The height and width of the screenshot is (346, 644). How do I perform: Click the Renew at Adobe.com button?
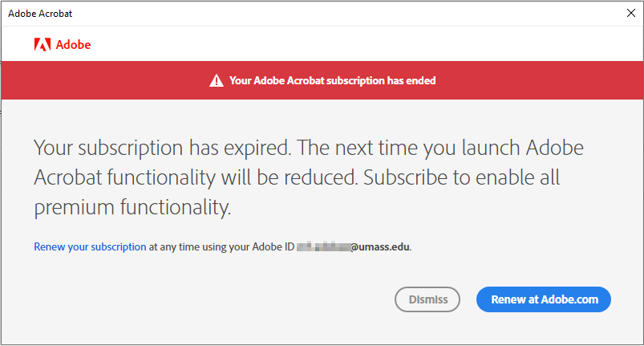click(x=544, y=299)
